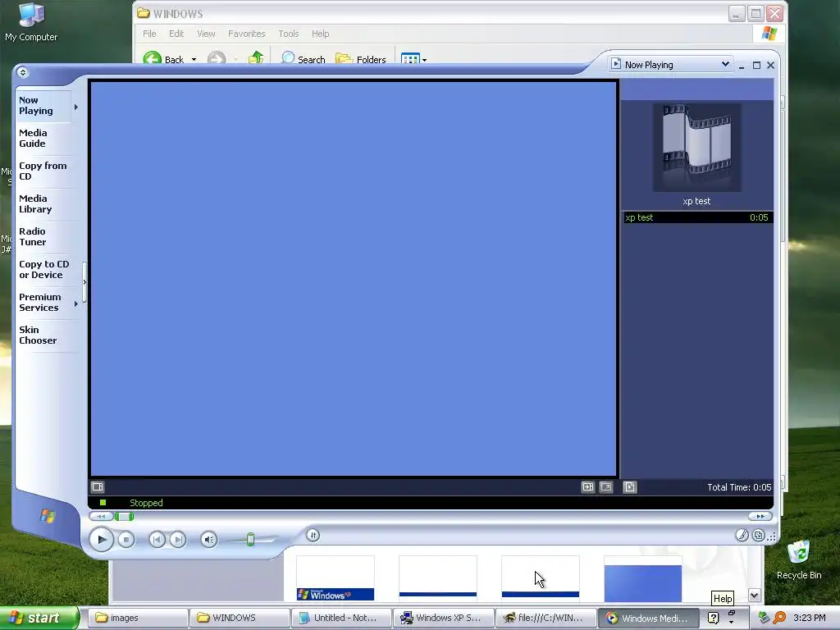Switch to Untitled - Notepad taskbar button
The image size is (840, 630).
[x=342, y=618]
